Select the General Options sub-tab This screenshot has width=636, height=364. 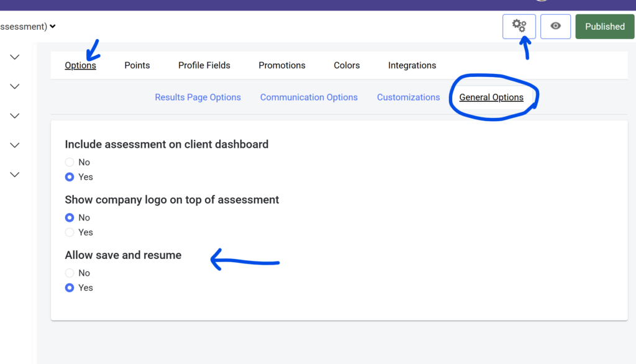pos(491,98)
